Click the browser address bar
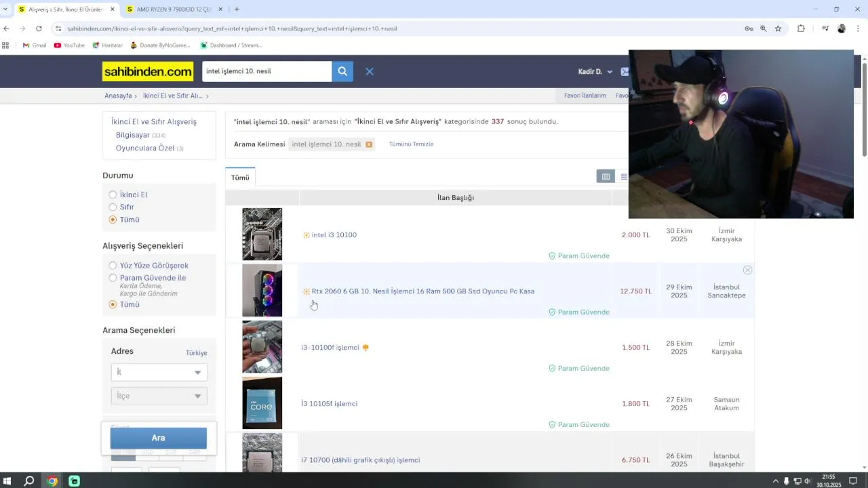Viewport: 868px width, 488px height. click(x=400, y=28)
